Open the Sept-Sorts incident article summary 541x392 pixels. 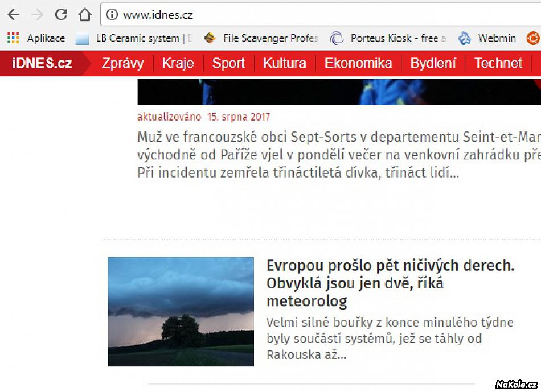point(339,155)
